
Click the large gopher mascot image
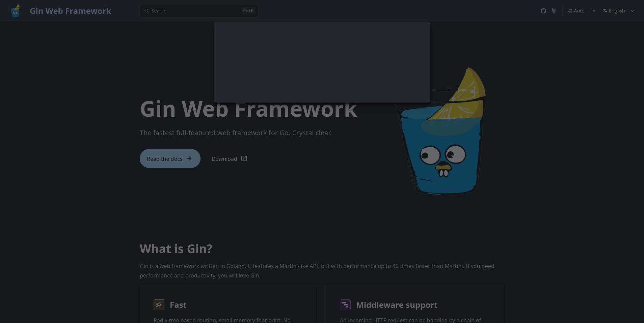point(441,131)
